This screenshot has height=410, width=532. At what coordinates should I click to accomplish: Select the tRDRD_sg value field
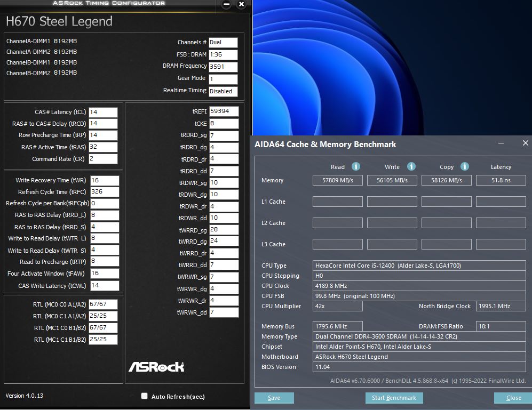[224, 135]
